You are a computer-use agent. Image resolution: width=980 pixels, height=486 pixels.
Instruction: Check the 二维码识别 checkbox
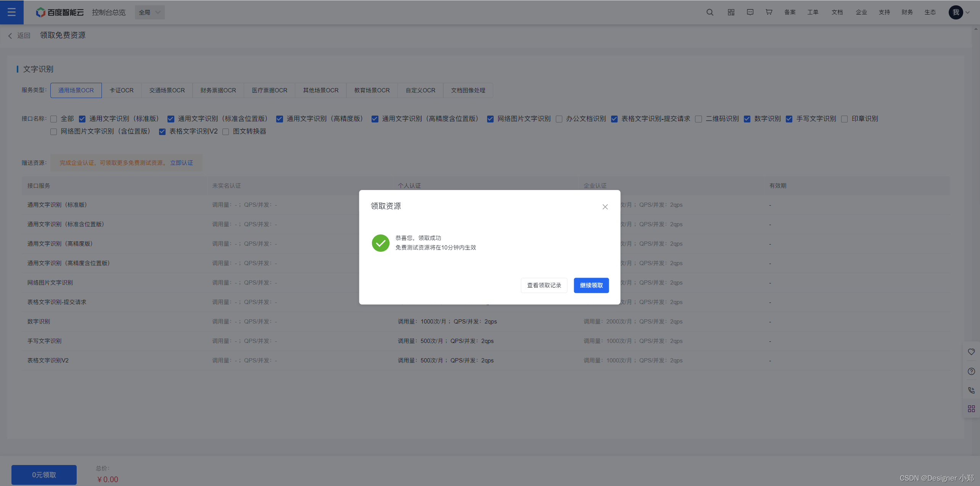698,119
